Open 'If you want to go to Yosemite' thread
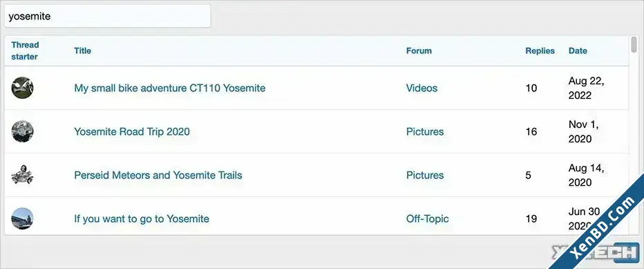644x269 pixels. [x=142, y=219]
